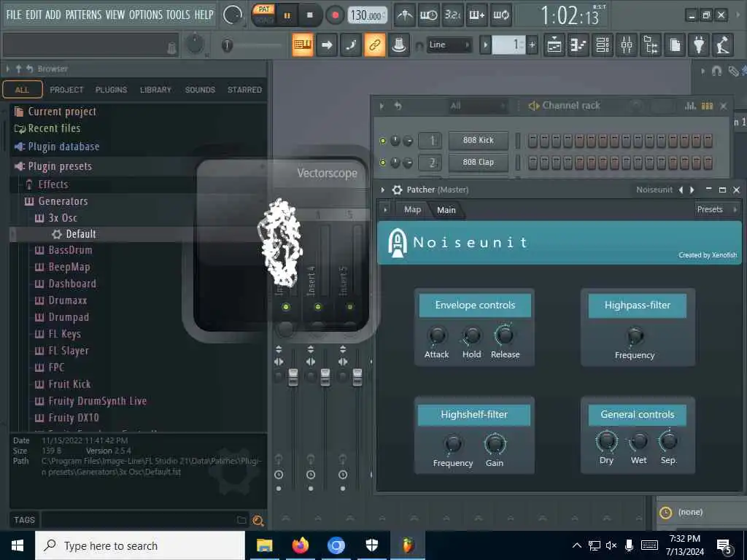The image size is (747, 560).
Task: Enable wait for input before recording
Action: pyautogui.click(x=428, y=15)
